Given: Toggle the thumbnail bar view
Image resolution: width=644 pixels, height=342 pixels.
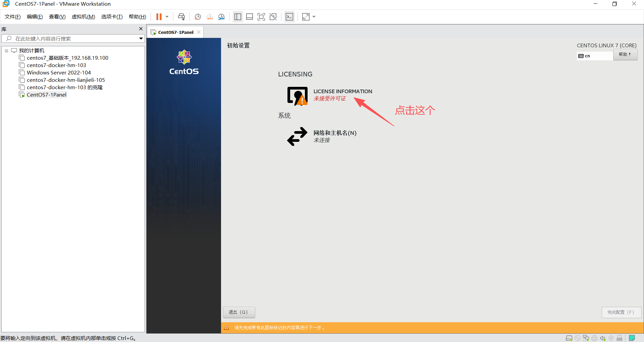Looking at the screenshot, I should [250, 17].
